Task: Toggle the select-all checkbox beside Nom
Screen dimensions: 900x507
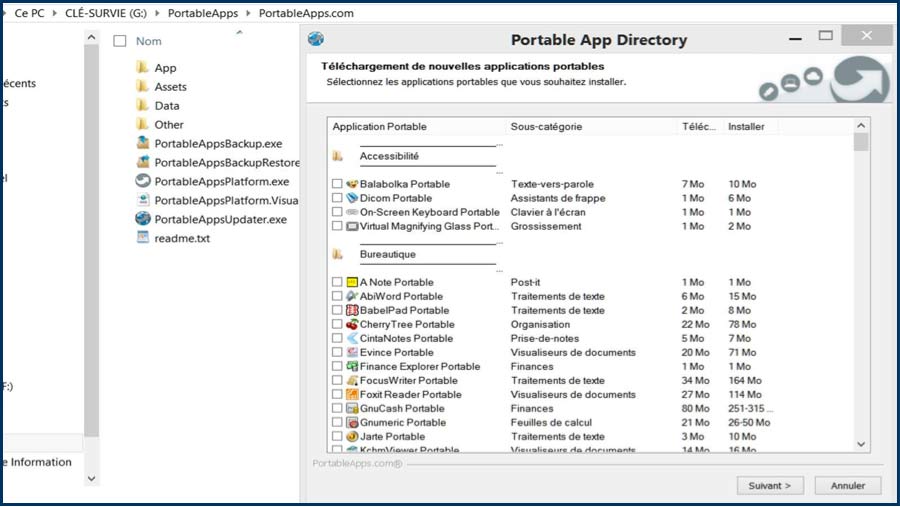Action: click(x=119, y=41)
